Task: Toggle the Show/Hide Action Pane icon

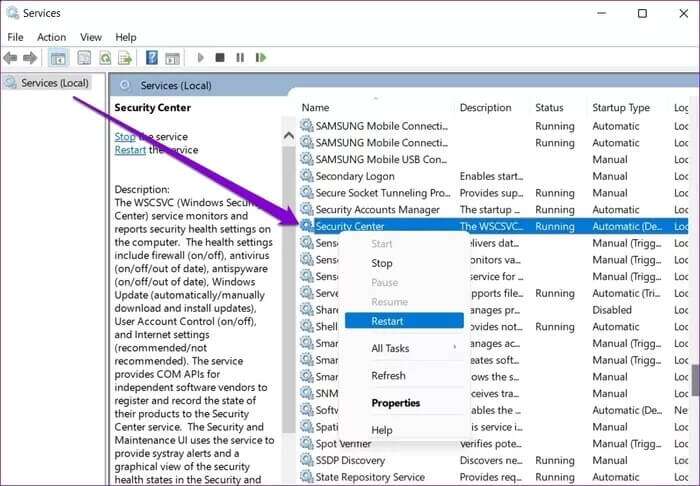Action: pyautogui.click(x=172, y=58)
